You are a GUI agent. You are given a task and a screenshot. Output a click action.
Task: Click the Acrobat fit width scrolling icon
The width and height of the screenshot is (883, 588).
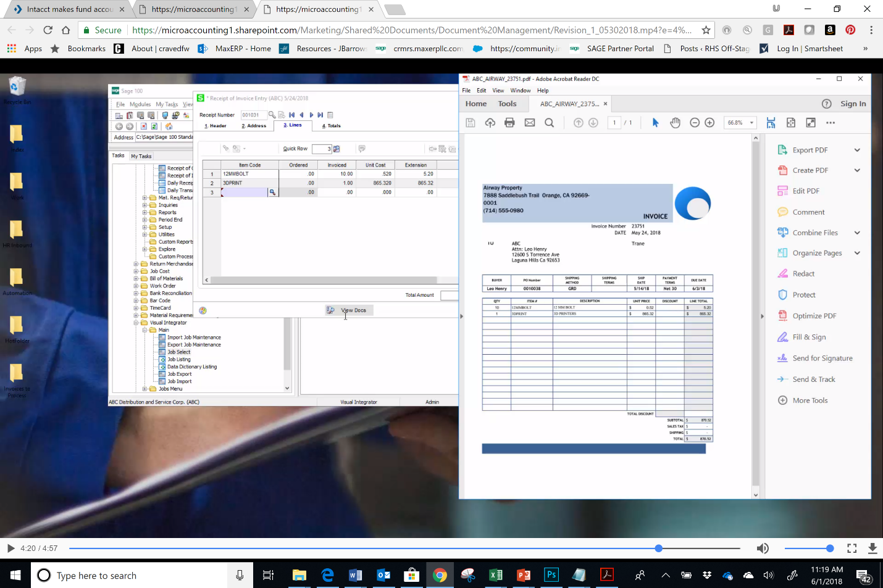771,123
